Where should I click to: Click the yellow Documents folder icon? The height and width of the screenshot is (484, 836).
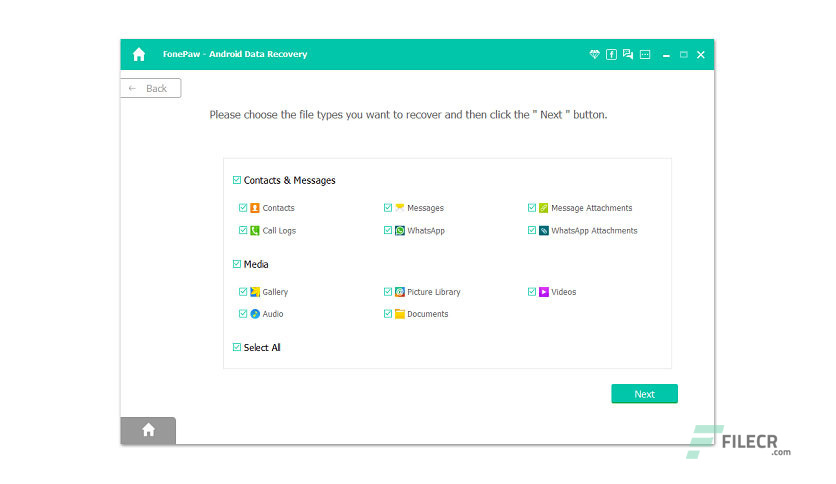click(x=399, y=314)
